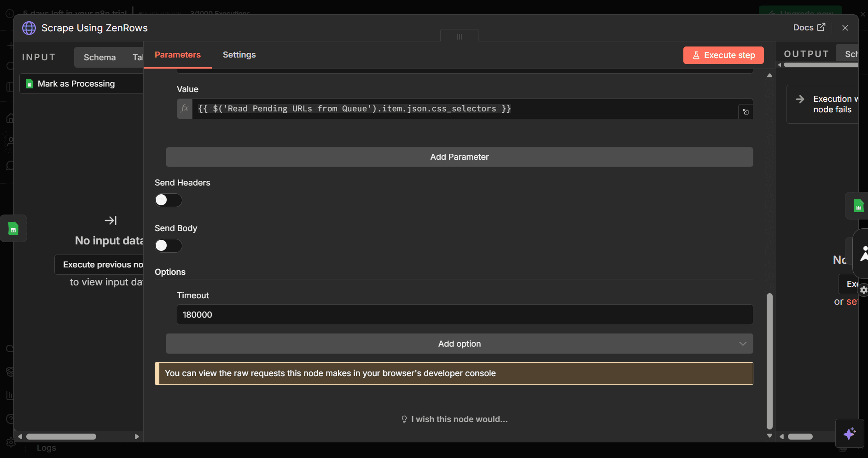
Task: Open expression editor expand icon
Action: coord(746,112)
